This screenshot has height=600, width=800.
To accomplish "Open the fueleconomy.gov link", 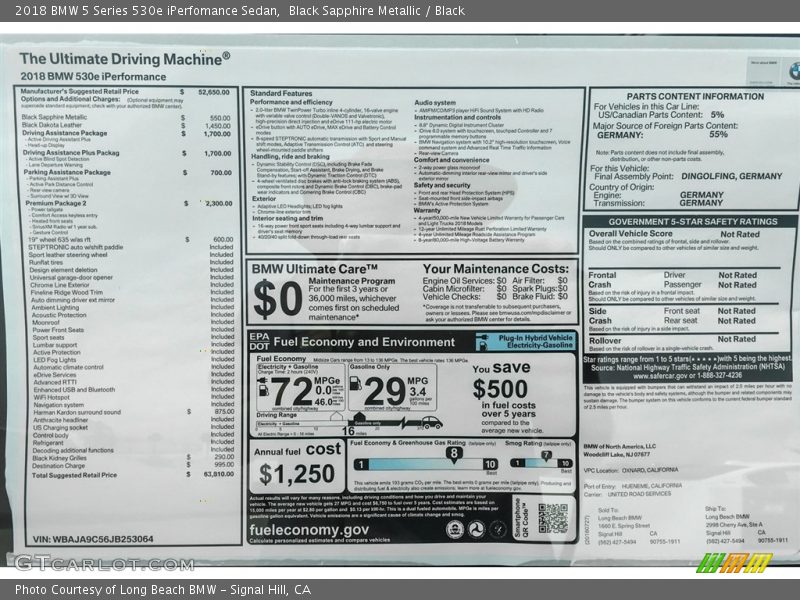I will click(309, 530).
